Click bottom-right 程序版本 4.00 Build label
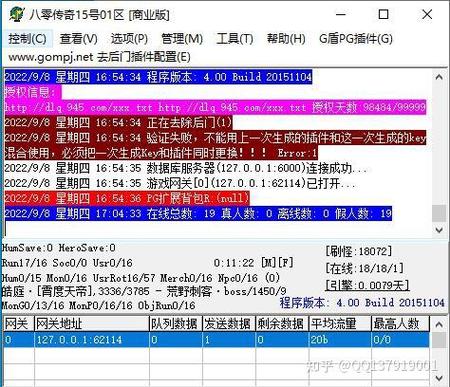 point(362,303)
